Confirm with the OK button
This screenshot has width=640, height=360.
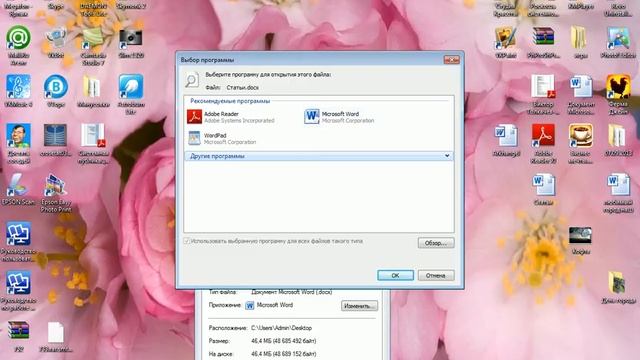point(395,276)
